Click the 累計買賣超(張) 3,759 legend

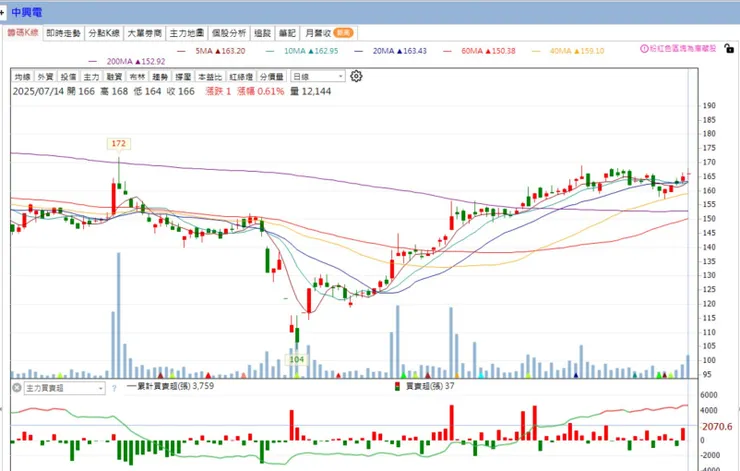tap(170, 386)
